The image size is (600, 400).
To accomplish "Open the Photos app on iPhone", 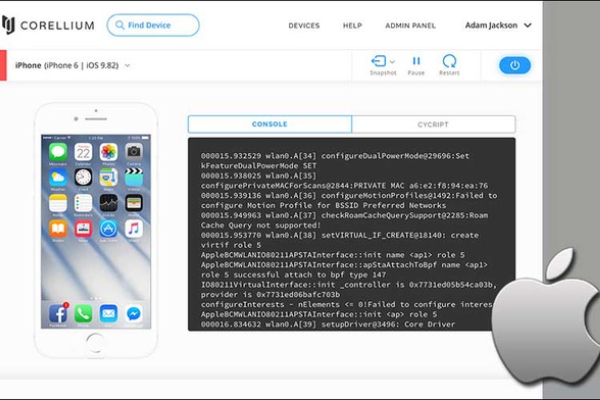I will tap(108, 152).
